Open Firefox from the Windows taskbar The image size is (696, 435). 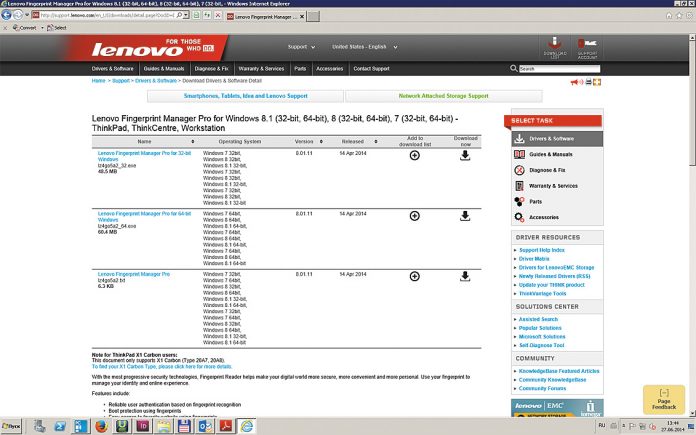pyautogui.click(x=100, y=426)
